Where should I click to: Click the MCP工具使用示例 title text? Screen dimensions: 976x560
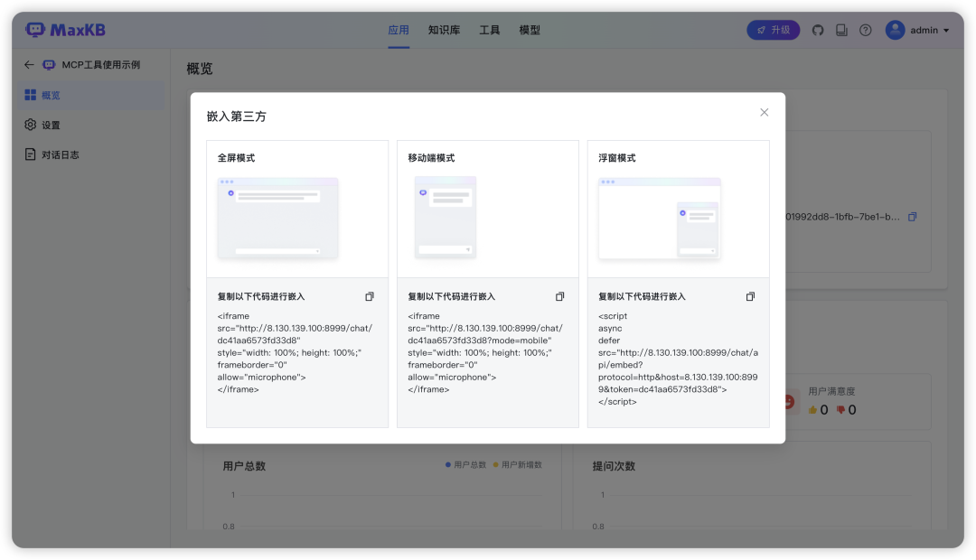tap(101, 65)
